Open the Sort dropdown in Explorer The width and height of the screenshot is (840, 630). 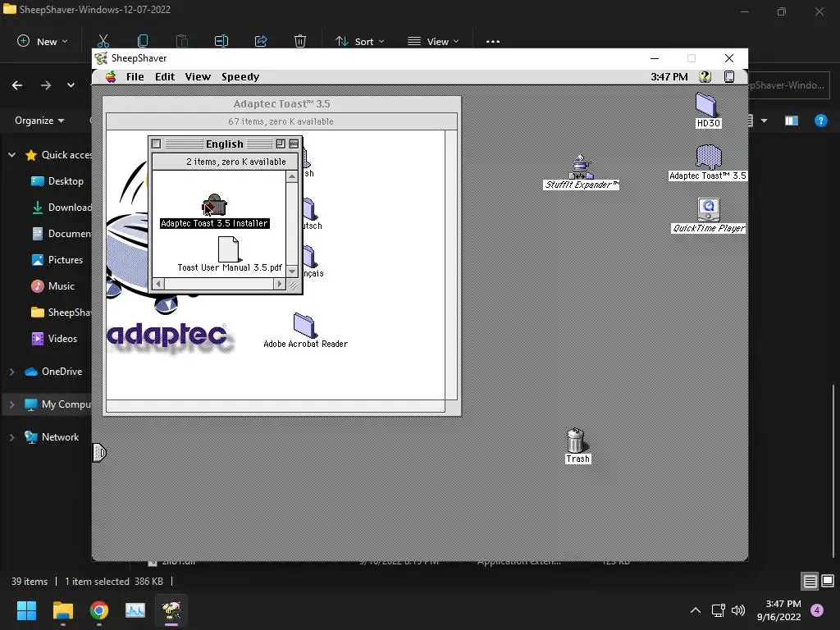click(x=359, y=41)
